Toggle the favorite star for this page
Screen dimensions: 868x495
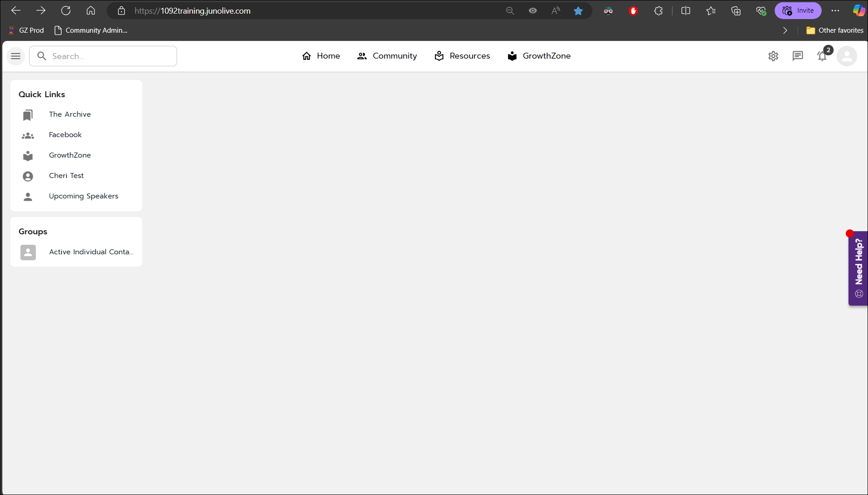pyautogui.click(x=578, y=10)
